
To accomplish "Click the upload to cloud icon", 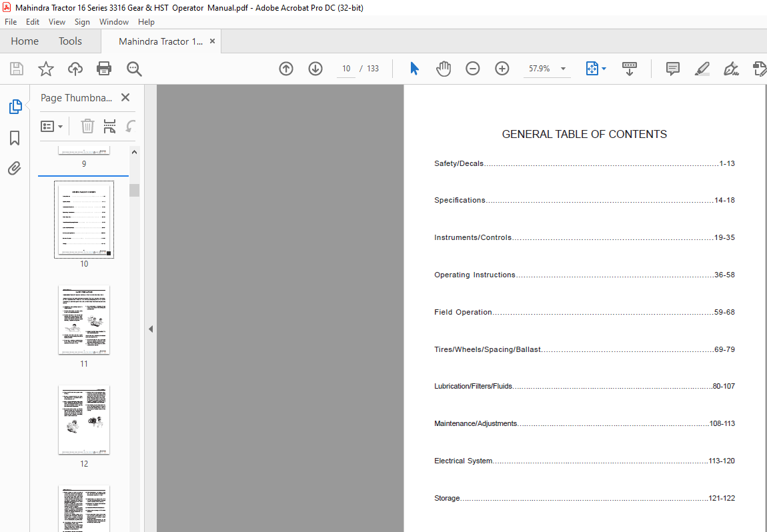I will (75, 69).
